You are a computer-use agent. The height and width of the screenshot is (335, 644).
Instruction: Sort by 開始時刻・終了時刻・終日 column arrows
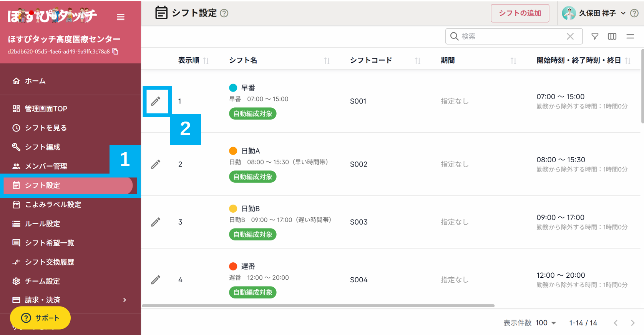point(628,60)
